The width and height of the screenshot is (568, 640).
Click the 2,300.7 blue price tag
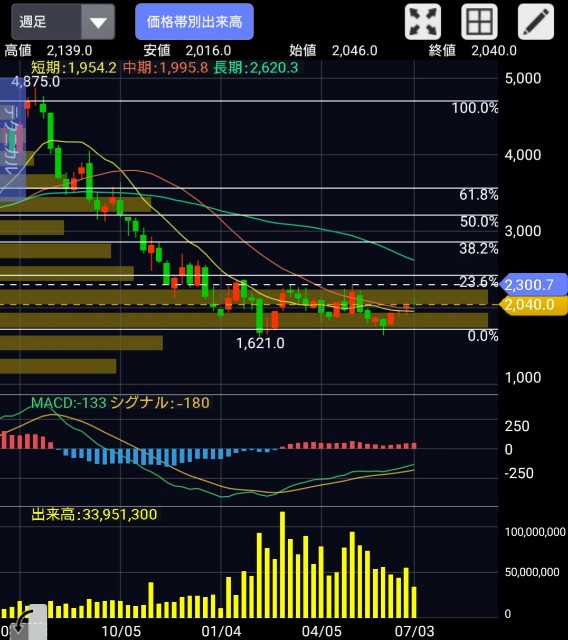coord(533,284)
